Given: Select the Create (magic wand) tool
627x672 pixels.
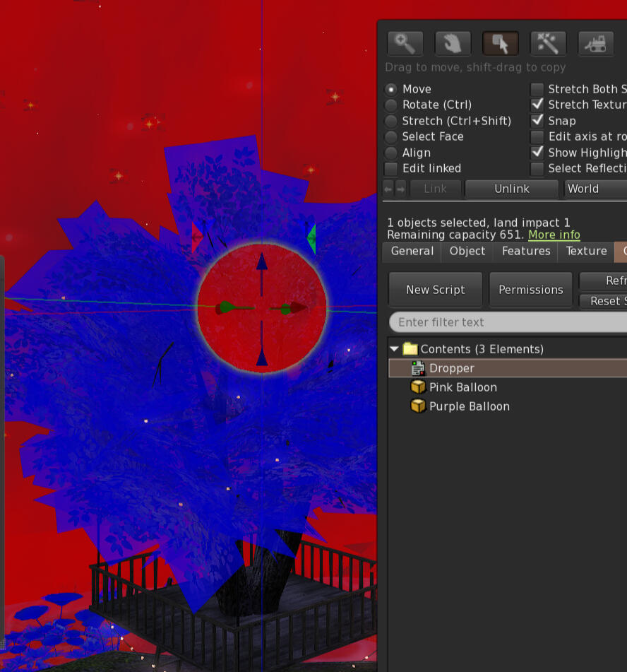Looking at the screenshot, I should click(x=548, y=44).
